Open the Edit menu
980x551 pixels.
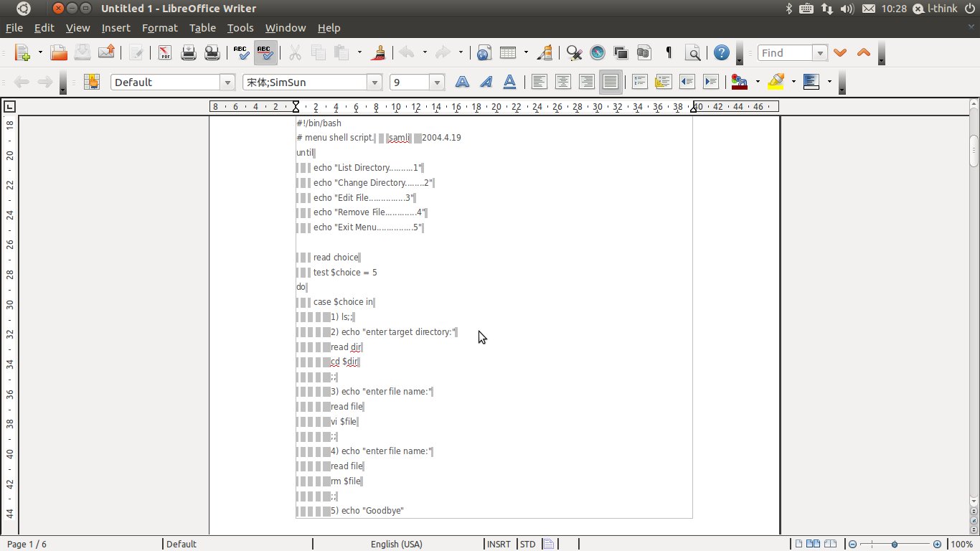tap(44, 27)
